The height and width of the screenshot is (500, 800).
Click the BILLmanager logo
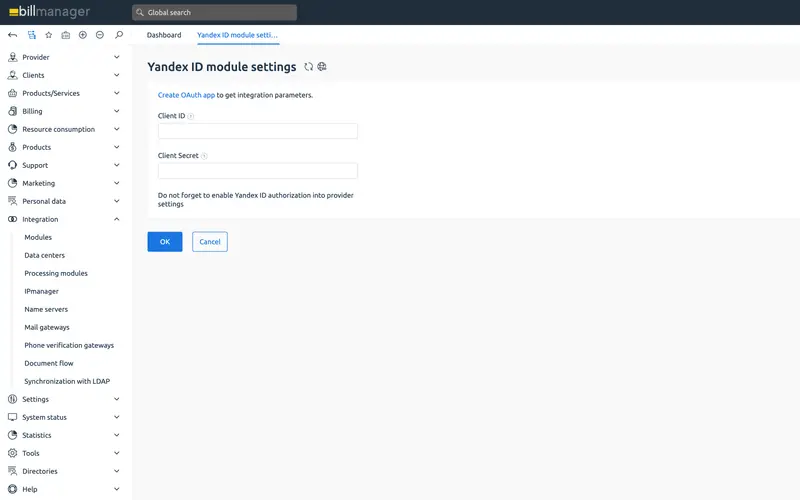click(49, 12)
